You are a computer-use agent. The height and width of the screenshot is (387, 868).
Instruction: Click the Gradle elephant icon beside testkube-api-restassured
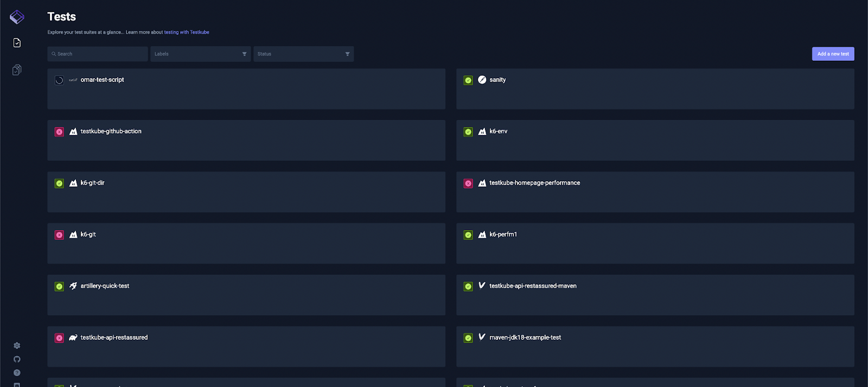(x=73, y=338)
